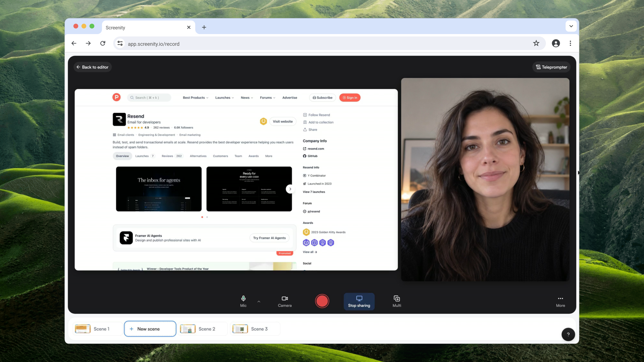Start recording with the red record button
This screenshot has height=362, width=644.
pos(322,301)
